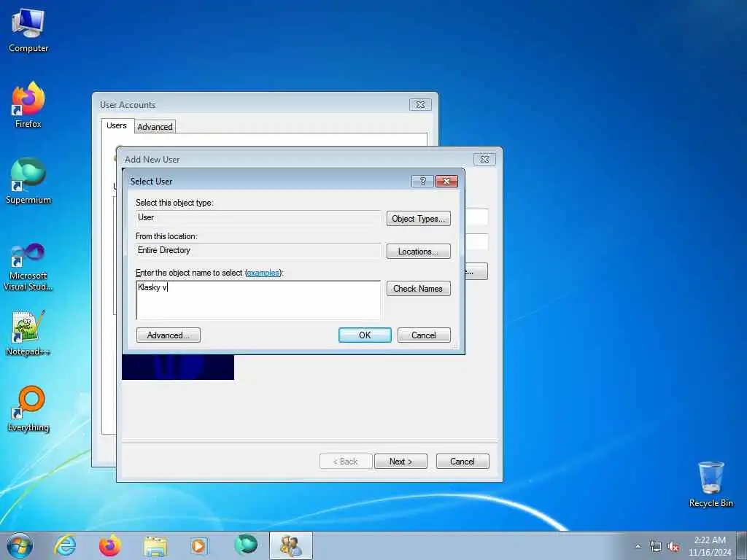Open Object Types in Select User
The width and height of the screenshot is (747, 560).
tap(418, 219)
